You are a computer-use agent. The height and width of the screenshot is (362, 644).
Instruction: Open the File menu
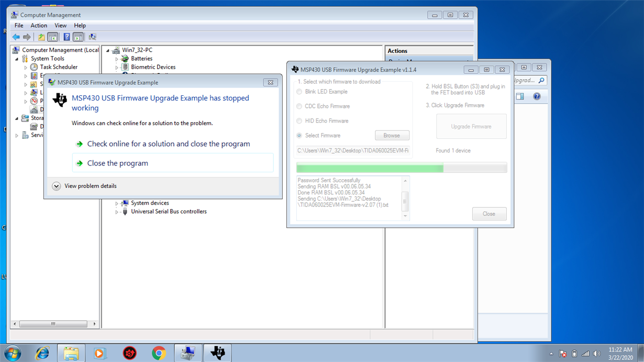pos(19,25)
